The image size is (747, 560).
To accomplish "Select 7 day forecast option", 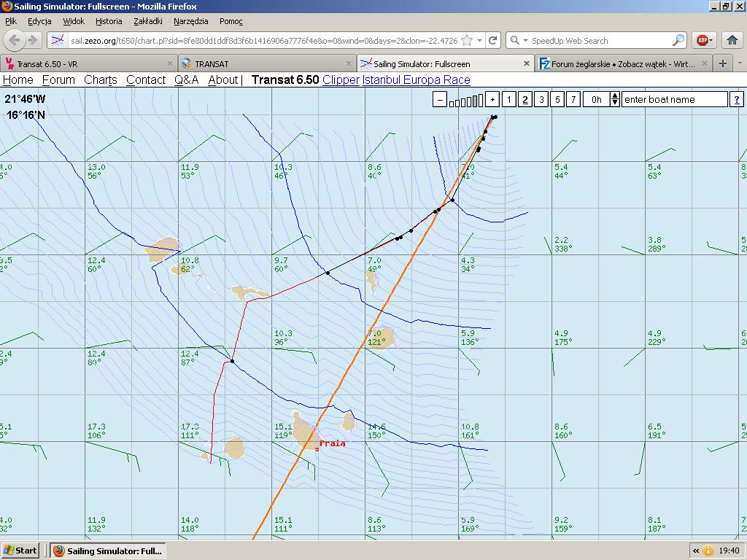I will (x=573, y=100).
